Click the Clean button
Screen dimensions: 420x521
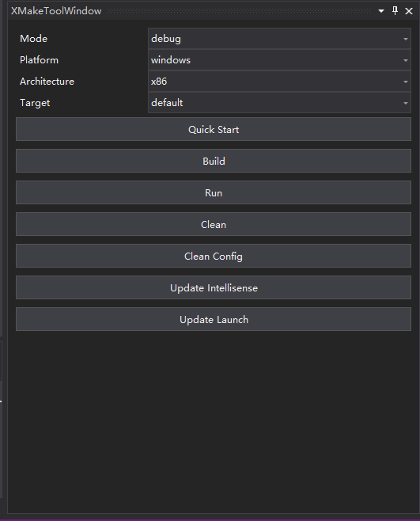click(214, 224)
